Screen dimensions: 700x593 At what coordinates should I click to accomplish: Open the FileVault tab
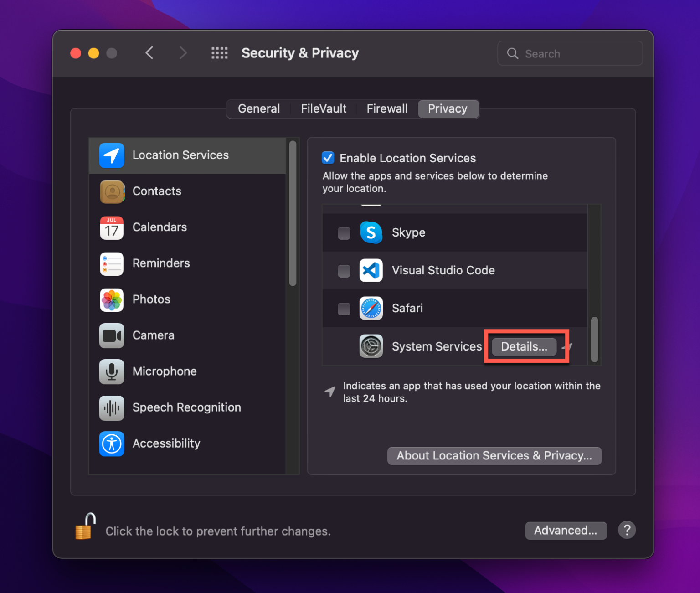[x=323, y=108]
